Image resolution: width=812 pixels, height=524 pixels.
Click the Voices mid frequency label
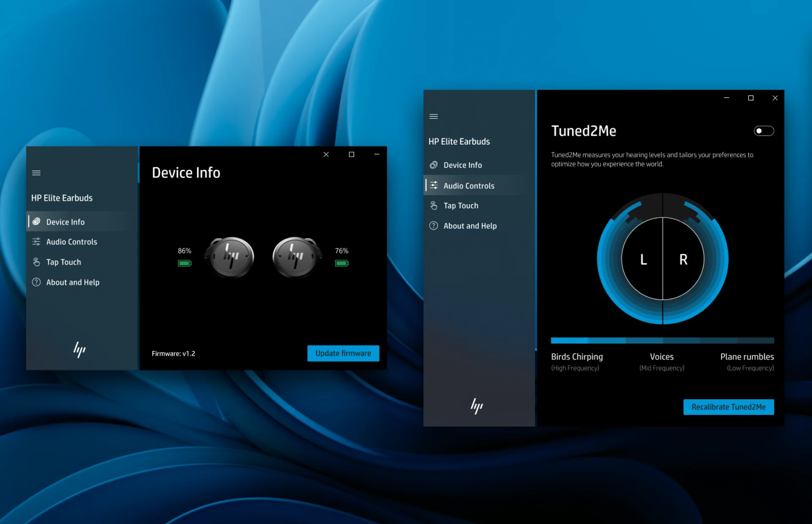(662, 357)
